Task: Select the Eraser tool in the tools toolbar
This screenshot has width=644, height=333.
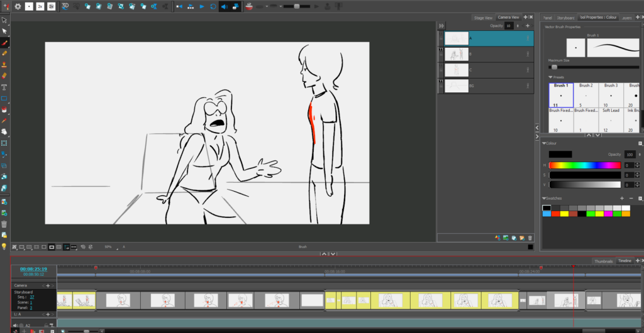Action: (x=4, y=76)
